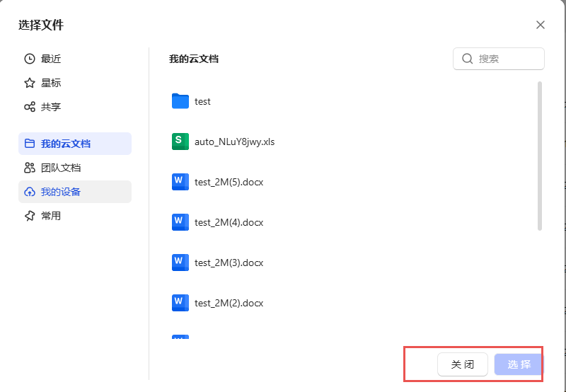Close the 选择文件 dialog with X
The image size is (566, 392).
[x=541, y=25]
